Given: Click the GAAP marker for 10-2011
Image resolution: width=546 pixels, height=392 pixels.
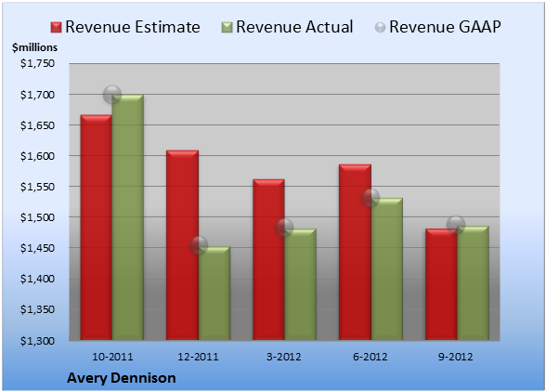Looking at the screenshot, I should point(112,95).
